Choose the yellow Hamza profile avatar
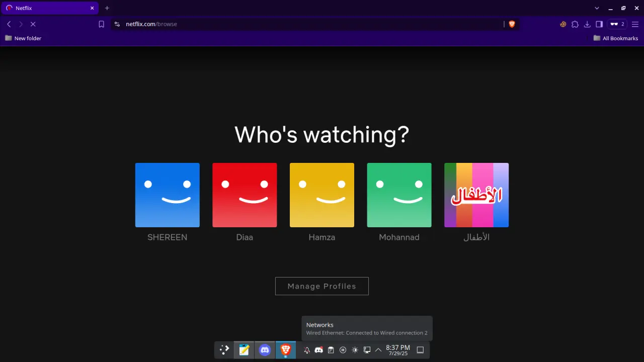The width and height of the screenshot is (644, 362). [322, 195]
